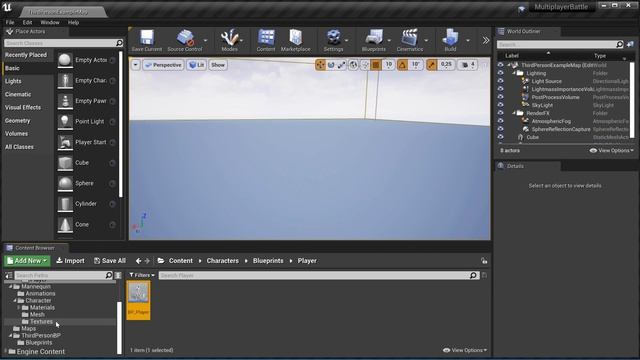This screenshot has width=640, height=360.
Task: Toggle rotation snapping in viewport toolbar
Action: click(402, 64)
